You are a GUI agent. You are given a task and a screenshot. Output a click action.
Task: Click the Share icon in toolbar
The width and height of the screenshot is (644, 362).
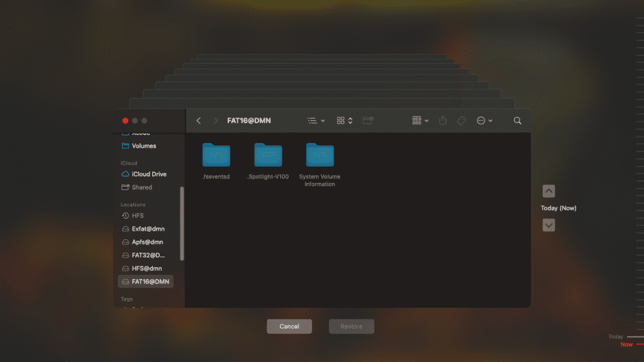coord(443,121)
